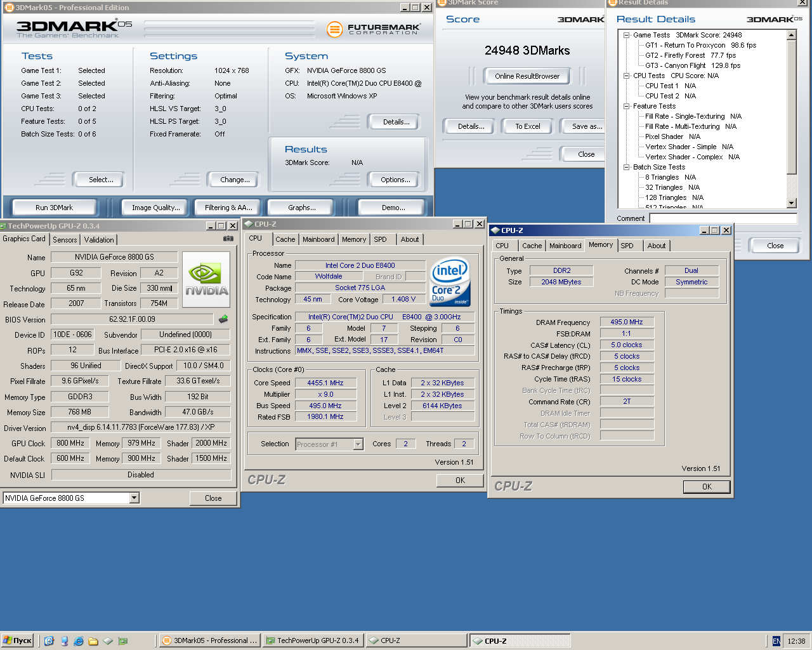Click the Futuremark orange logo icon
The width and height of the screenshot is (812, 650).
(x=334, y=29)
